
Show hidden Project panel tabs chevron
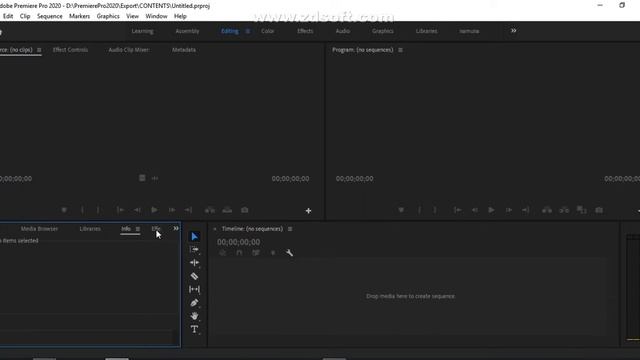(176, 229)
